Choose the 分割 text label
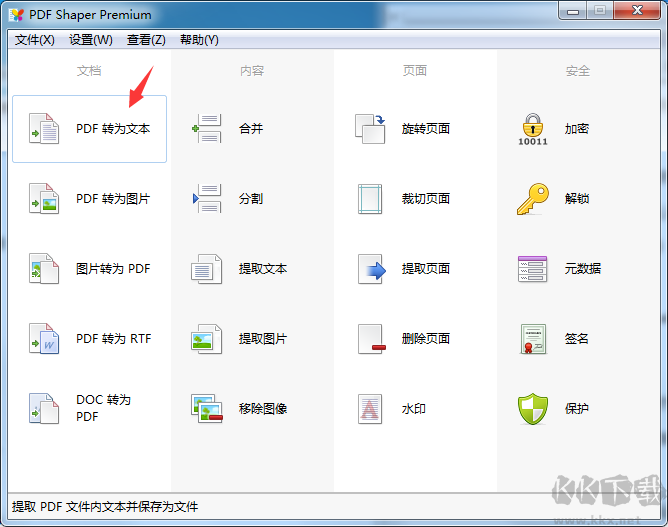Viewport: 668px width, 527px height. [251, 199]
